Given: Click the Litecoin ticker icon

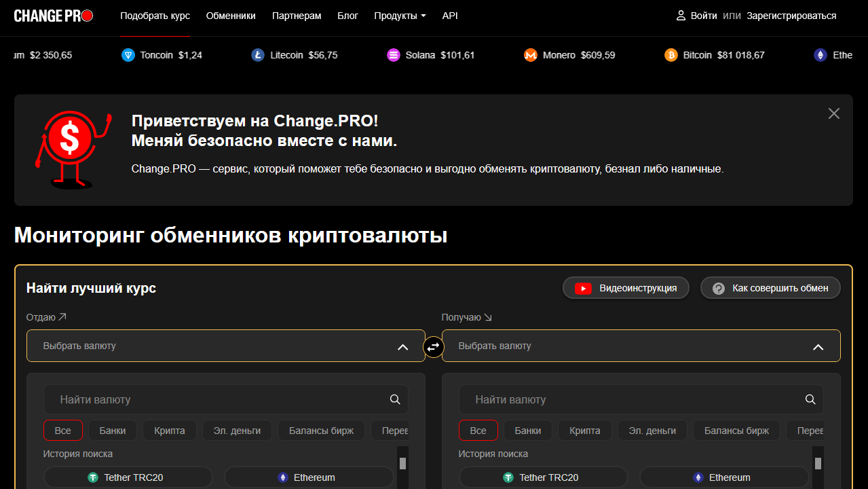Looking at the screenshot, I should [257, 55].
